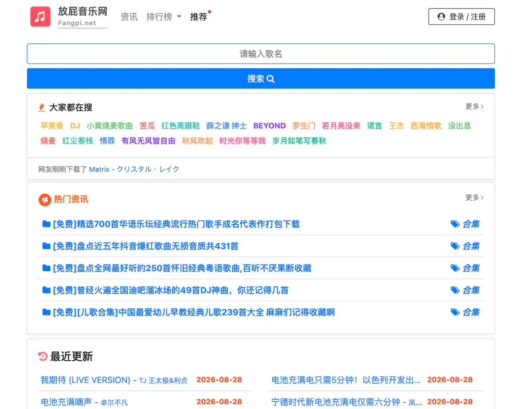
Task: Click folder icon beside 49首DJ神曲 article
Action: tap(46, 290)
